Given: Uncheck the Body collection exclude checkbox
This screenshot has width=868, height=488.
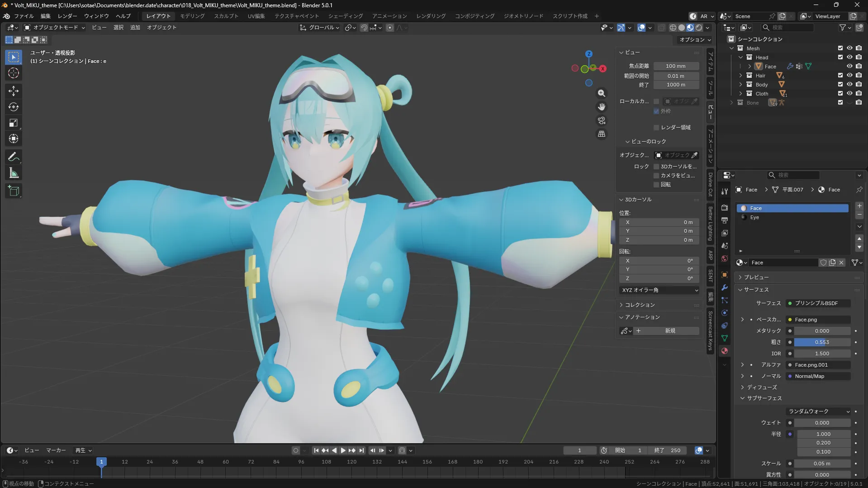Looking at the screenshot, I should (840, 85).
